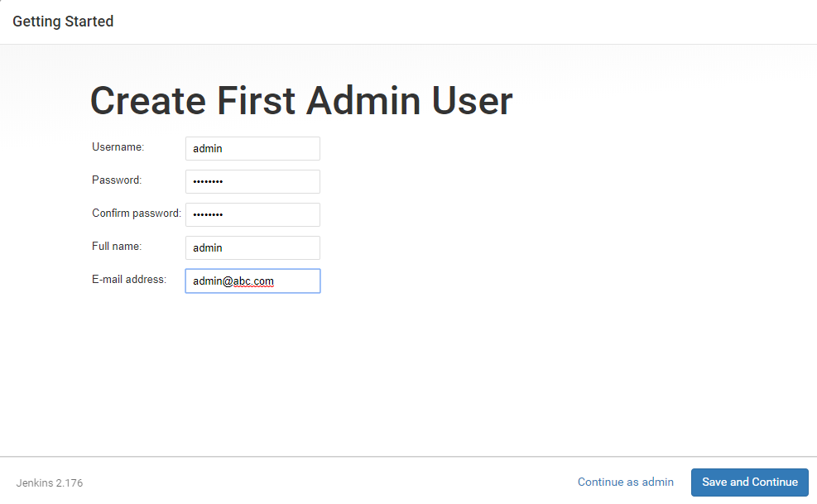
Task: Click the 'Password:' label text
Action: pos(117,180)
